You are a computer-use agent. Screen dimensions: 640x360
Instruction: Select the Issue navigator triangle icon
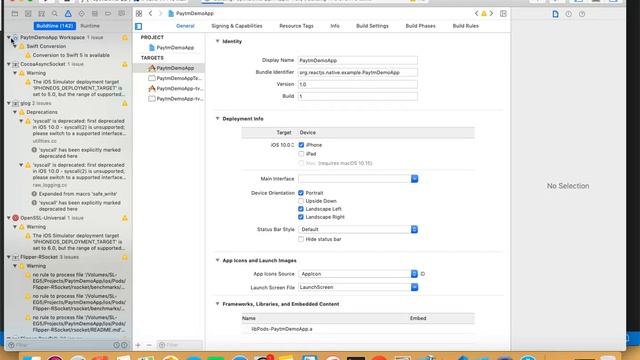point(68,13)
